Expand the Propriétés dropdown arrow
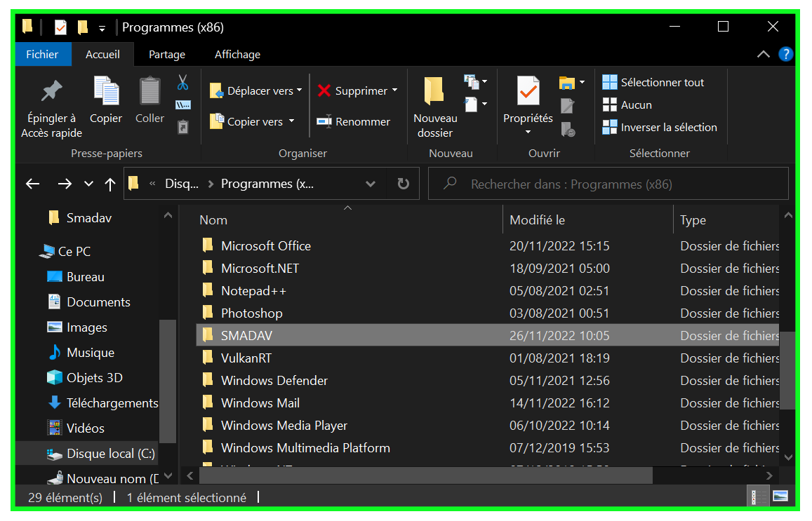 528,132
